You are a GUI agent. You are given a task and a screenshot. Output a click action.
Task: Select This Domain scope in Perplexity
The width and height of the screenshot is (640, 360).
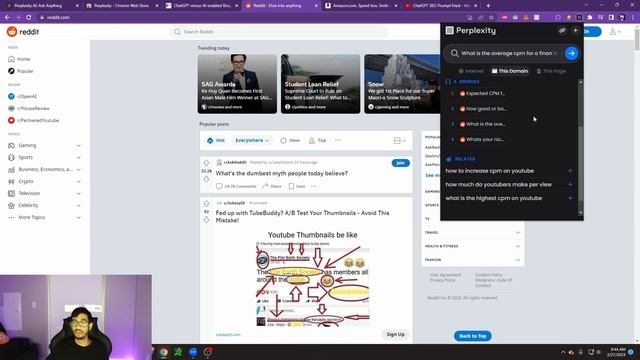tap(510, 71)
